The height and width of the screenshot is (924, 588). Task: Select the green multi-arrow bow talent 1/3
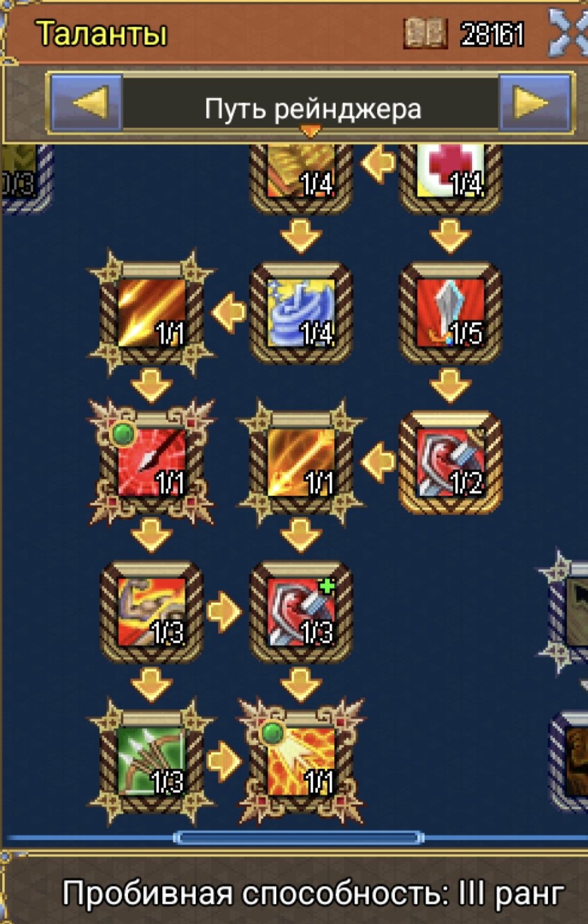point(152,762)
